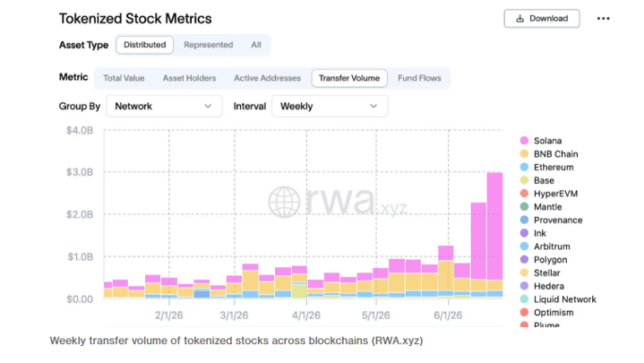Screen dimensions: 644x363
Task: Click the 4/1/26 x-axis date label
Action: pyautogui.click(x=306, y=315)
